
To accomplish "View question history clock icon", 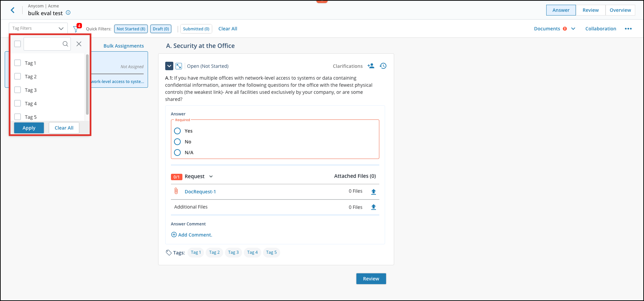I will coord(383,66).
